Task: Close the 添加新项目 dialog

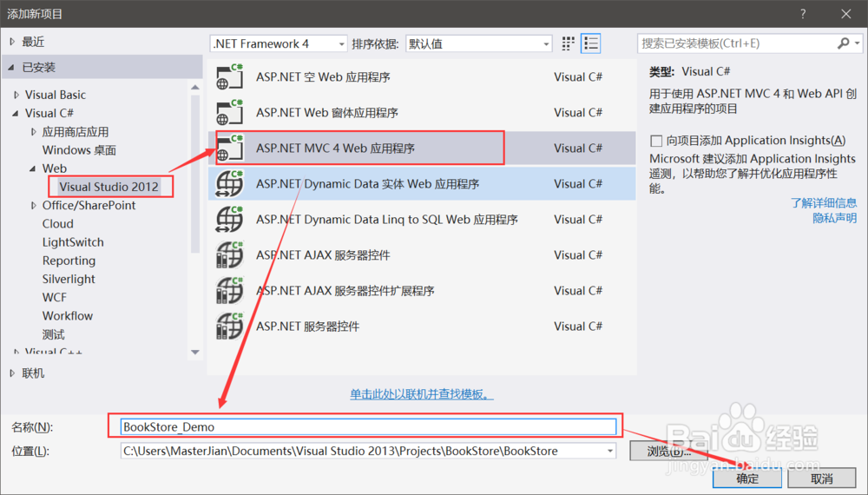Action: tap(845, 14)
